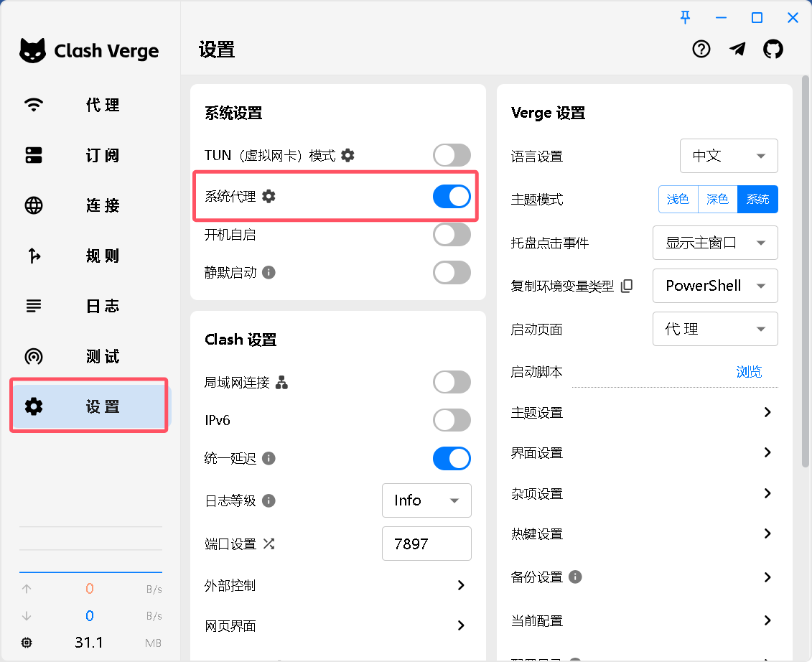Click the gear icon next to TUN 模式
Viewport: 812px width, 662px height.
click(347, 155)
